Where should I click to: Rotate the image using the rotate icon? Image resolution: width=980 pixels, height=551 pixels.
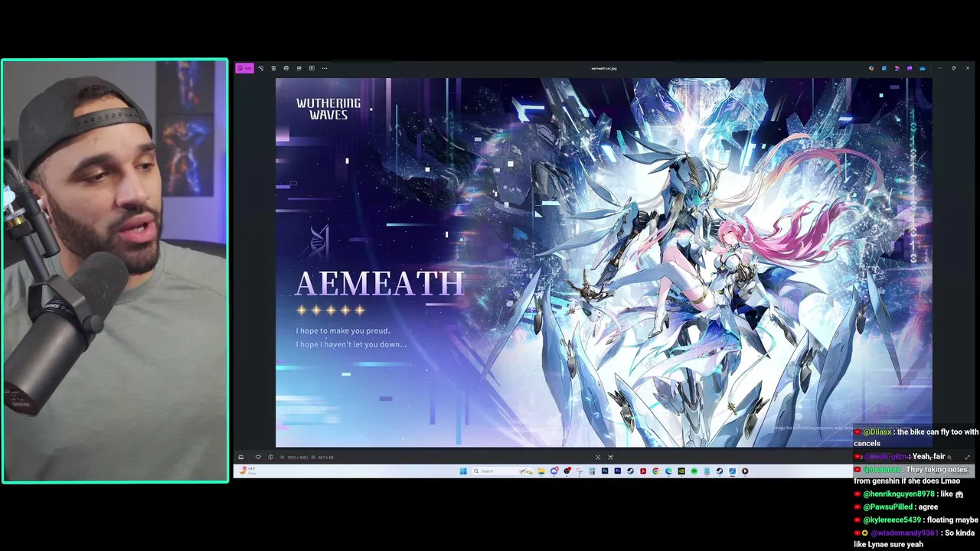tap(261, 68)
